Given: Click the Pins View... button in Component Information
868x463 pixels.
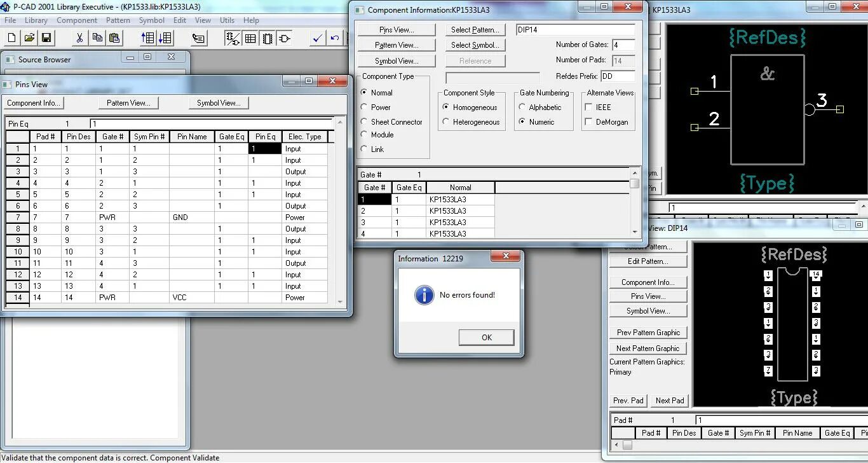Looking at the screenshot, I should click(397, 30).
